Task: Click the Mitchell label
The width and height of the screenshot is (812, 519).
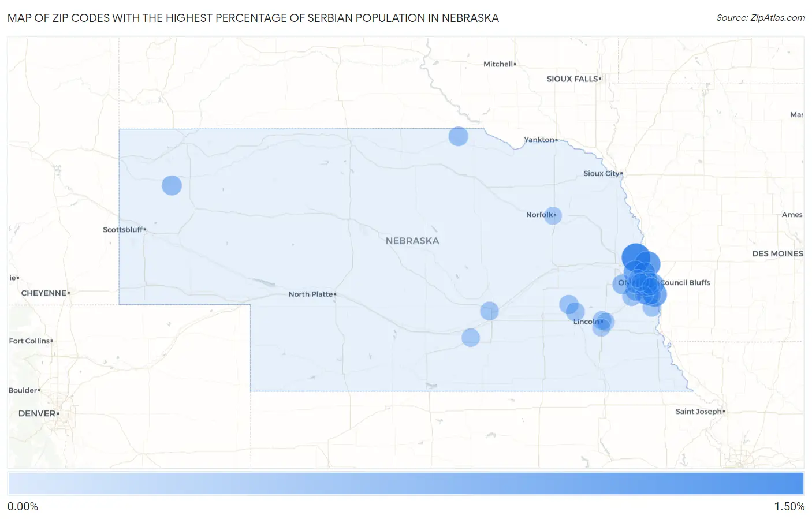Action: (498, 64)
